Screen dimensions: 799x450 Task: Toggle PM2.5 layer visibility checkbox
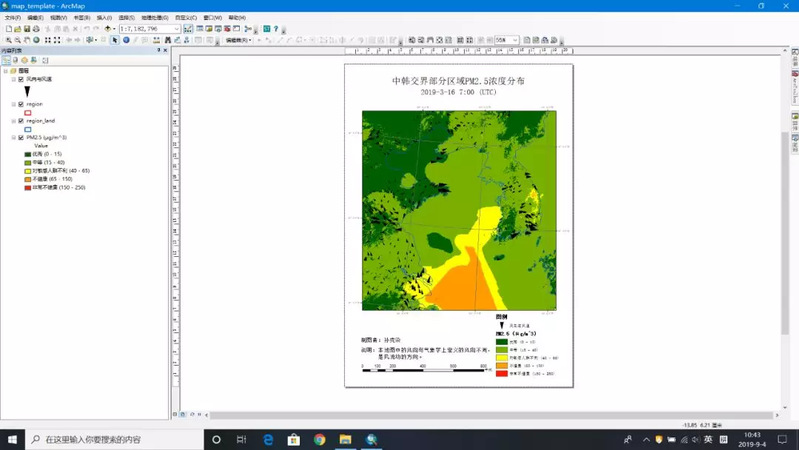pos(21,138)
